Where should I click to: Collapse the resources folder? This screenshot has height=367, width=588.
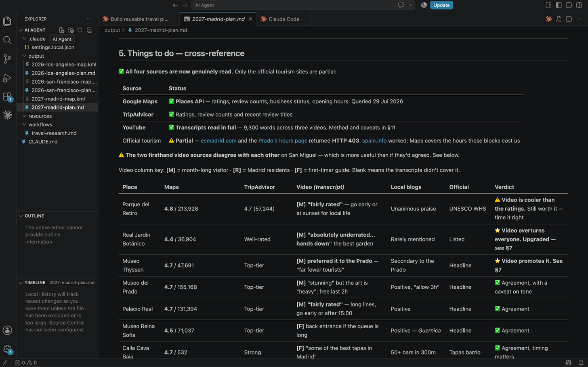24,116
